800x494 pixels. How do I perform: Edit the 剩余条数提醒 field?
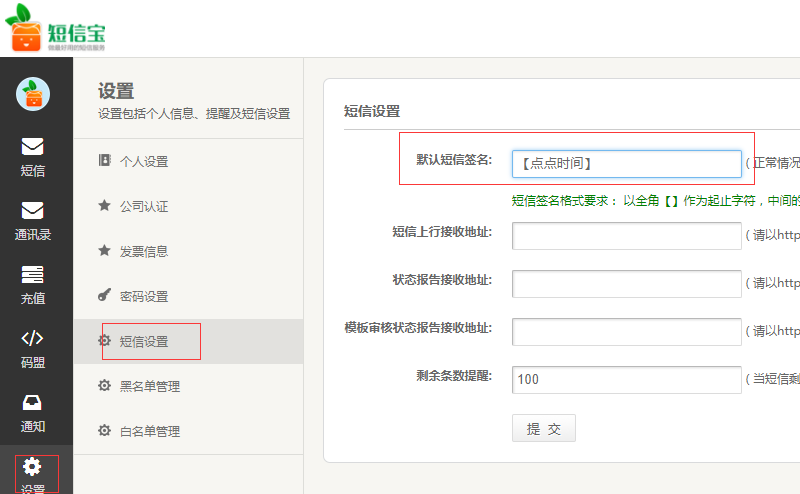click(626, 379)
